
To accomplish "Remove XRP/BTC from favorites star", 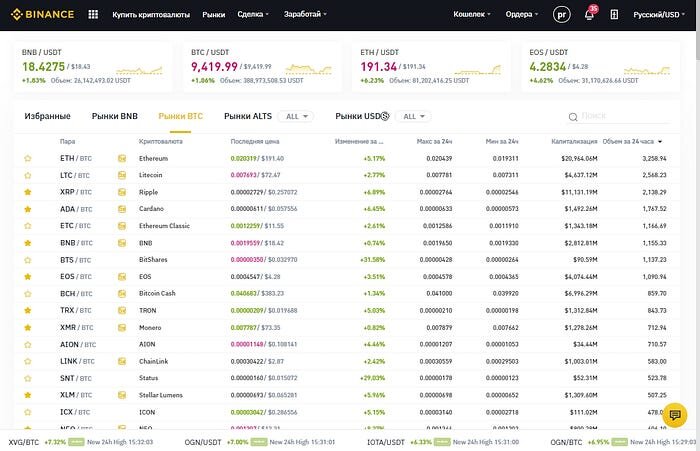I will pos(28,192).
